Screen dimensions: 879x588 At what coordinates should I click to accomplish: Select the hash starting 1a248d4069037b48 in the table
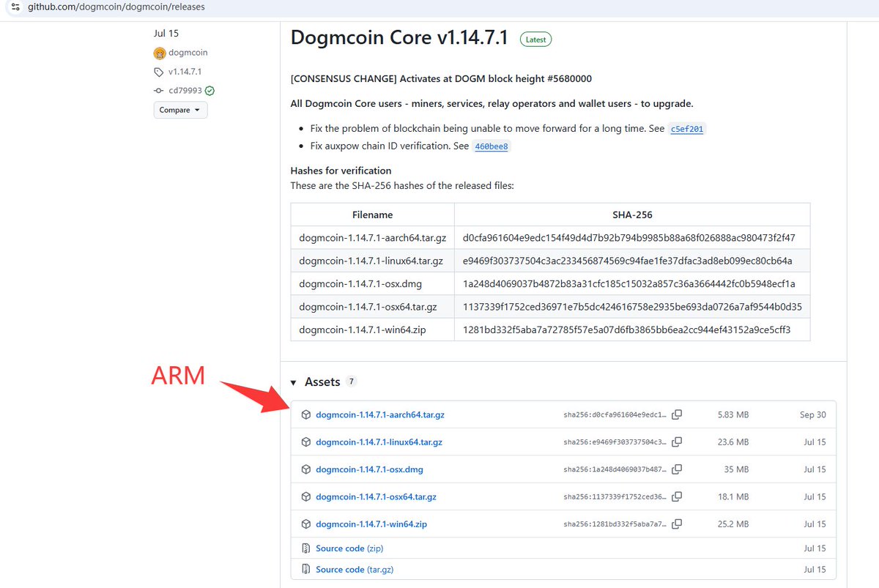629,284
